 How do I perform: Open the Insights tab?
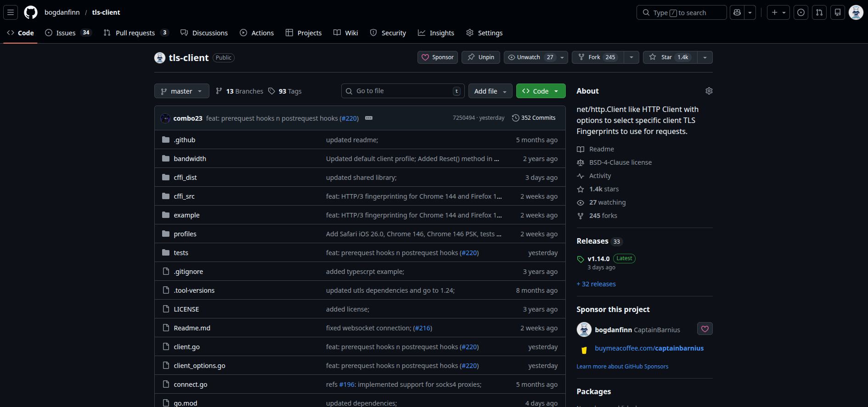pos(436,33)
